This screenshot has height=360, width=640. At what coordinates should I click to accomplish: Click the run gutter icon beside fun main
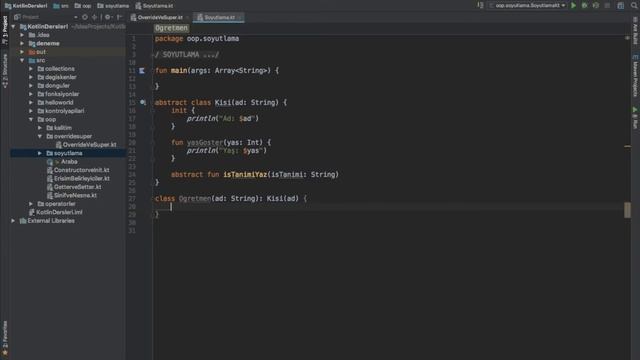142,71
